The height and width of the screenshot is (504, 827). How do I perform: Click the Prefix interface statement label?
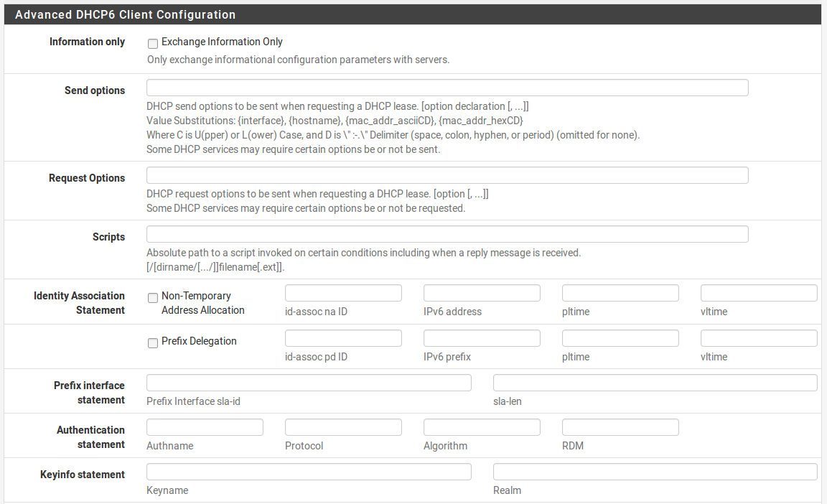[x=89, y=393]
